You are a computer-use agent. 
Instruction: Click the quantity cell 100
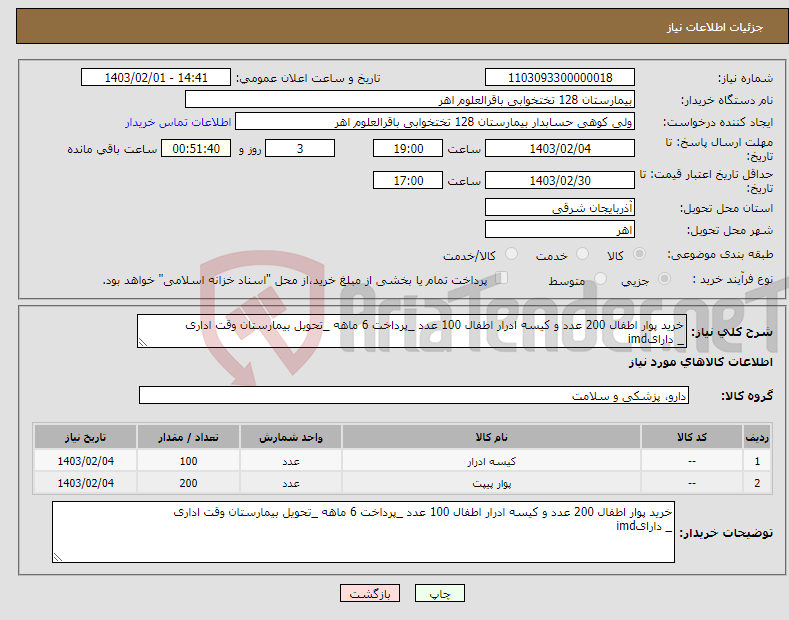click(188, 461)
